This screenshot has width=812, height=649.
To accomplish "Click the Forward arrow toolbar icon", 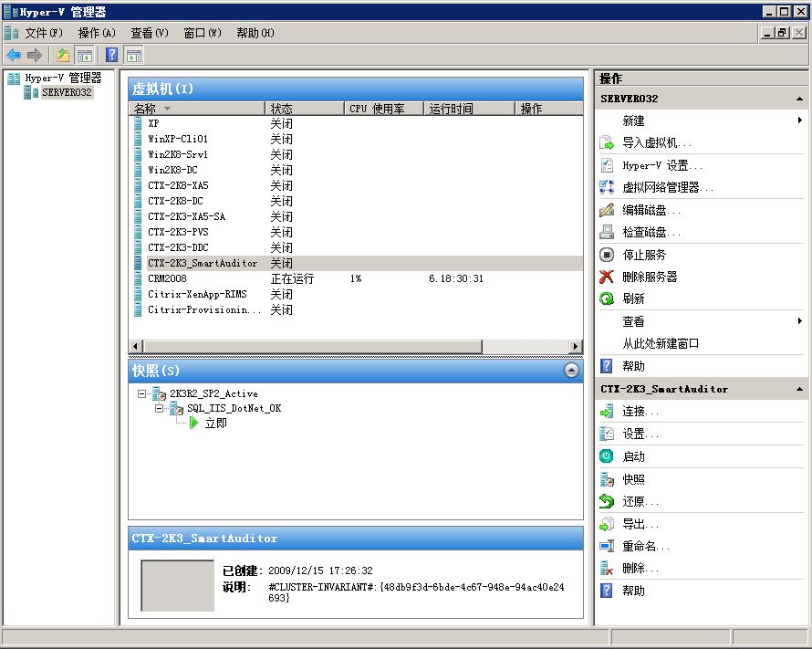I will click(x=35, y=55).
